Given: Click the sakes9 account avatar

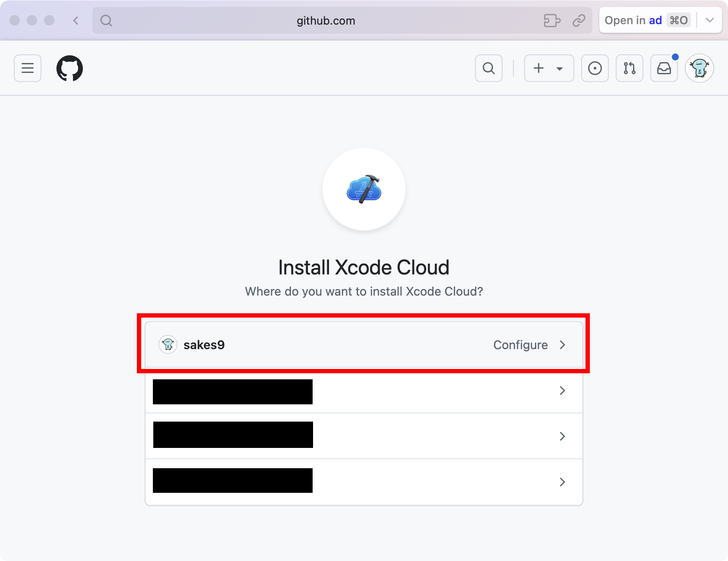Looking at the screenshot, I should coord(168,344).
